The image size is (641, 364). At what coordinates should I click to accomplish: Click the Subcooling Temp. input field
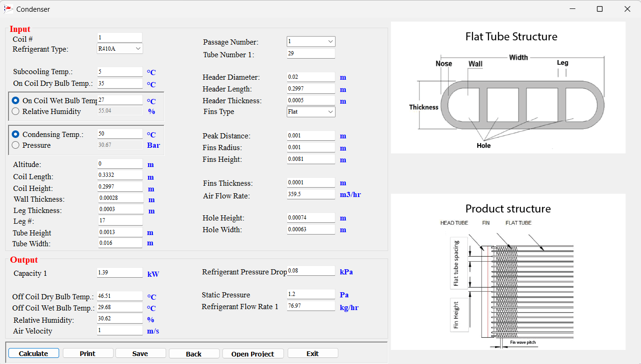click(x=120, y=72)
